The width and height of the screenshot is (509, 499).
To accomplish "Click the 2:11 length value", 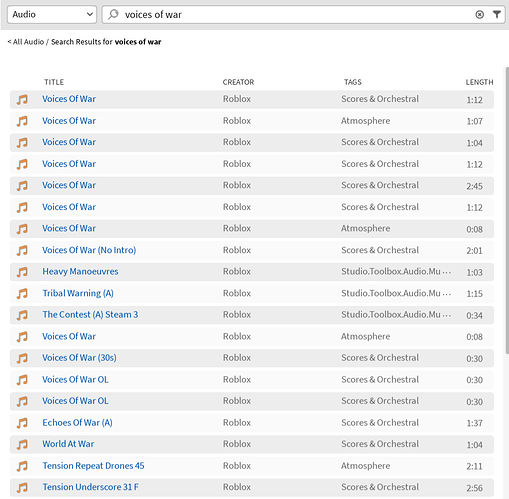I will click(474, 466).
